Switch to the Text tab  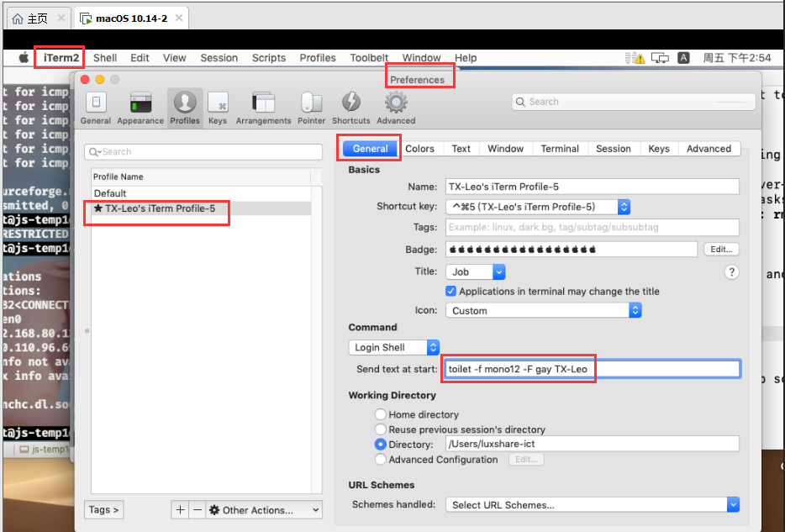461,149
